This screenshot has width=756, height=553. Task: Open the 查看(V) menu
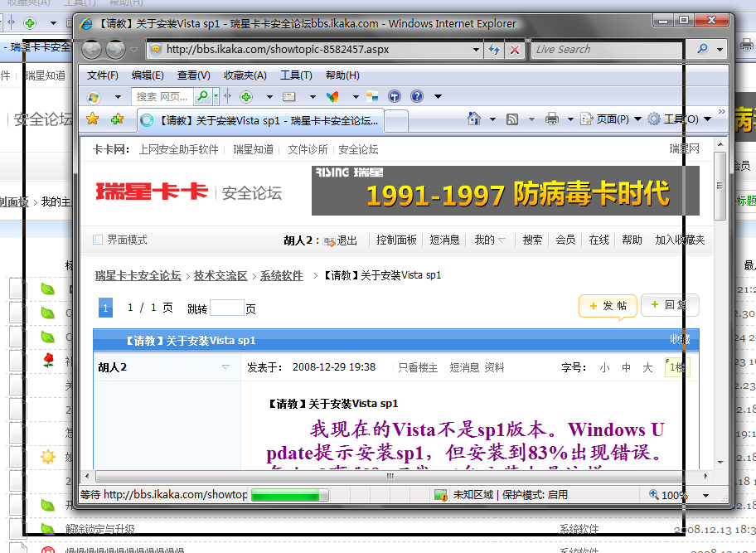point(193,75)
